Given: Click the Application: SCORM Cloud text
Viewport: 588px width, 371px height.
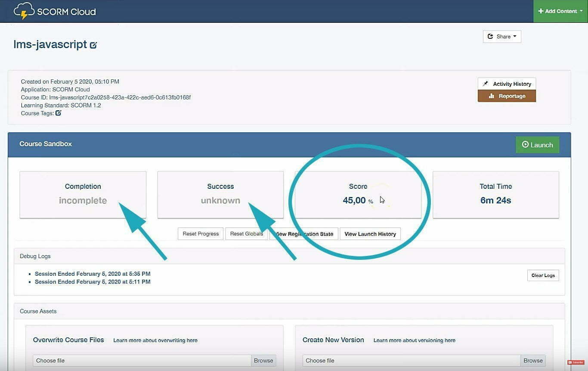Looking at the screenshot, I should click(x=56, y=90).
